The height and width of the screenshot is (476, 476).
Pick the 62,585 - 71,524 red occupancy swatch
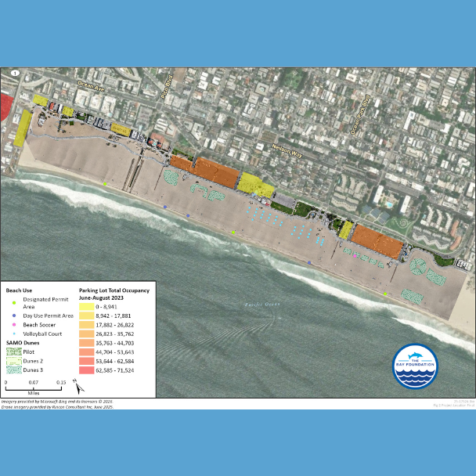88,370
